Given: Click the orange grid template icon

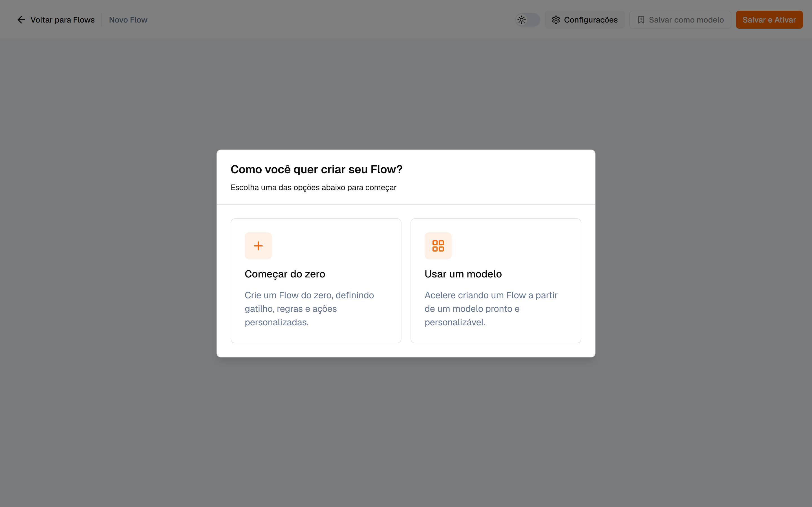Looking at the screenshot, I should point(438,246).
